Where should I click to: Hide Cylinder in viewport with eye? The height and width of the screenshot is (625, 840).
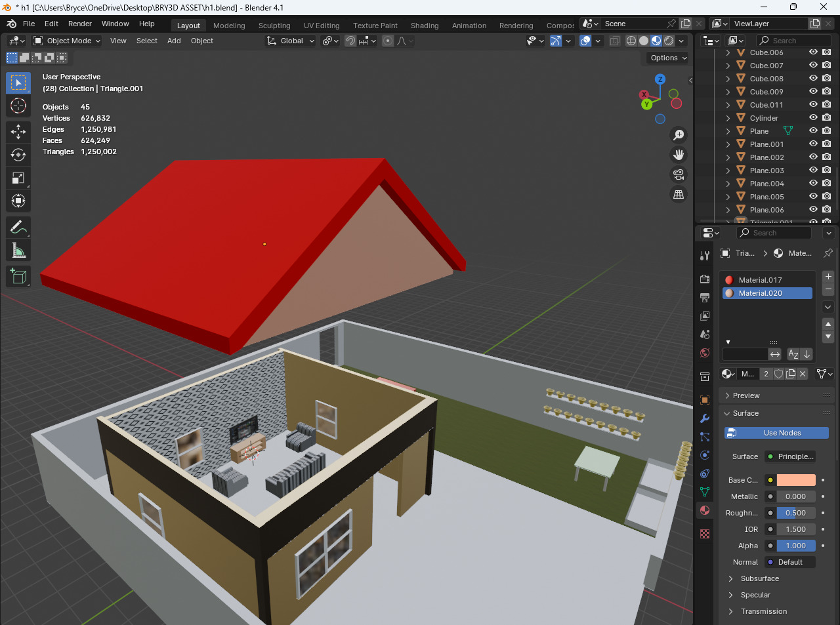coord(813,118)
